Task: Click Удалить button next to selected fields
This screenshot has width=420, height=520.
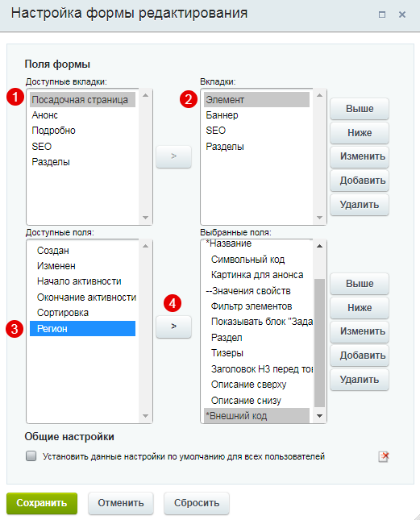Action: [360, 380]
